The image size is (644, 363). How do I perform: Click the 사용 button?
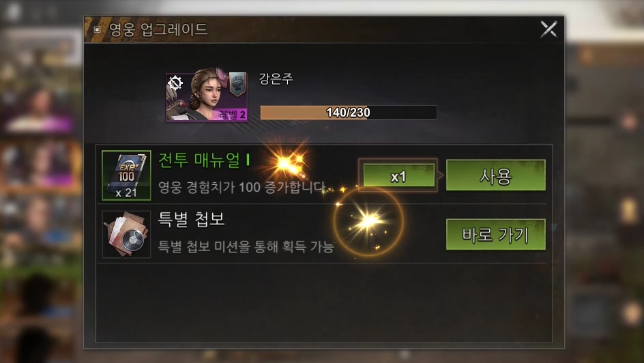[496, 176]
